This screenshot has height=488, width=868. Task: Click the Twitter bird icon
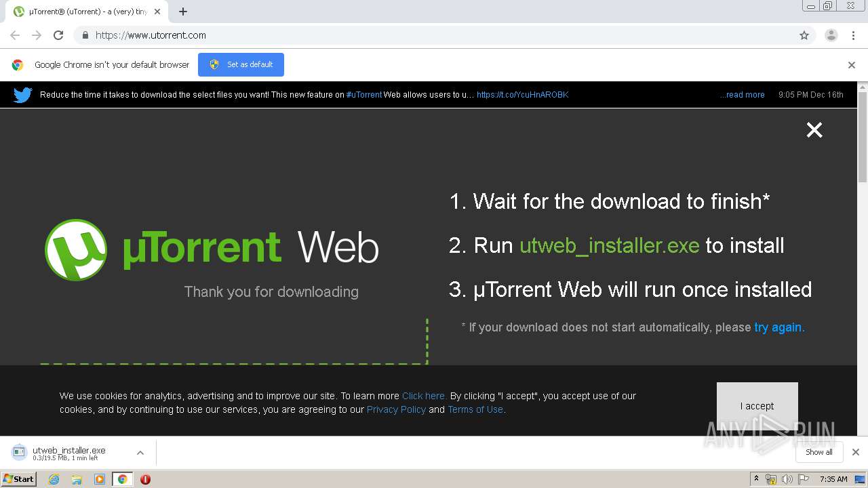[x=22, y=95]
